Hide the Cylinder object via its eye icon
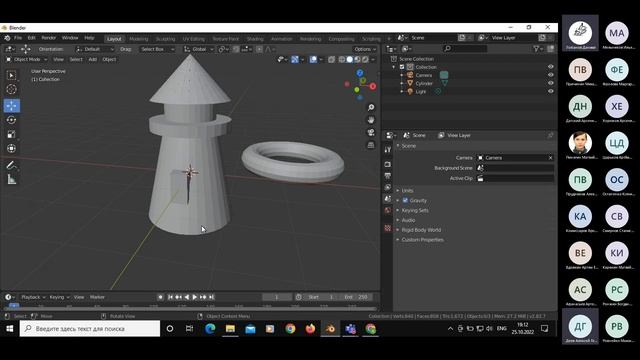Image resolution: width=640 pixels, height=360 pixels. pos(550,83)
